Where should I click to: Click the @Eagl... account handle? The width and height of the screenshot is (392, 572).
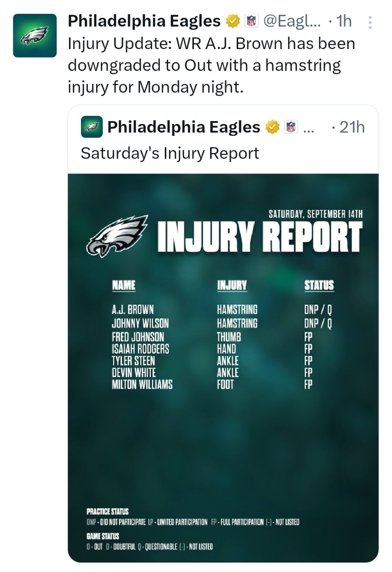pos(291,21)
